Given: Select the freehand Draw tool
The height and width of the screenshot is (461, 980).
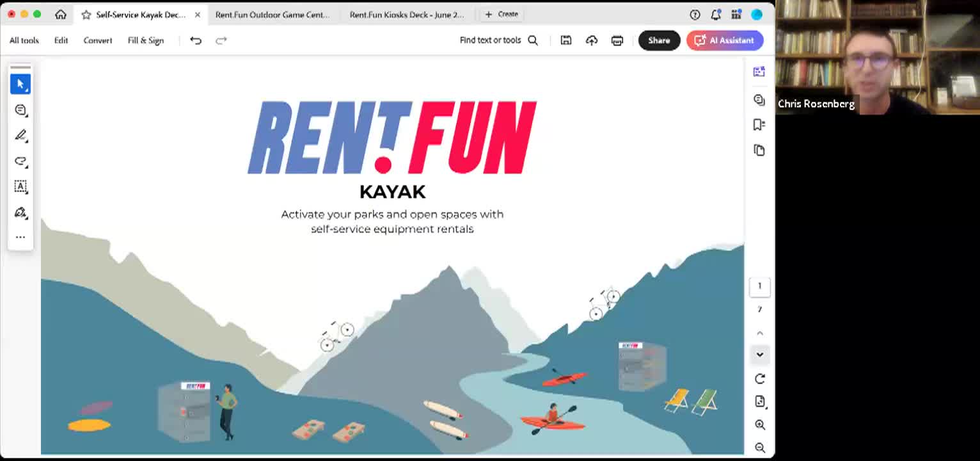Looking at the screenshot, I should pyautogui.click(x=20, y=161).
